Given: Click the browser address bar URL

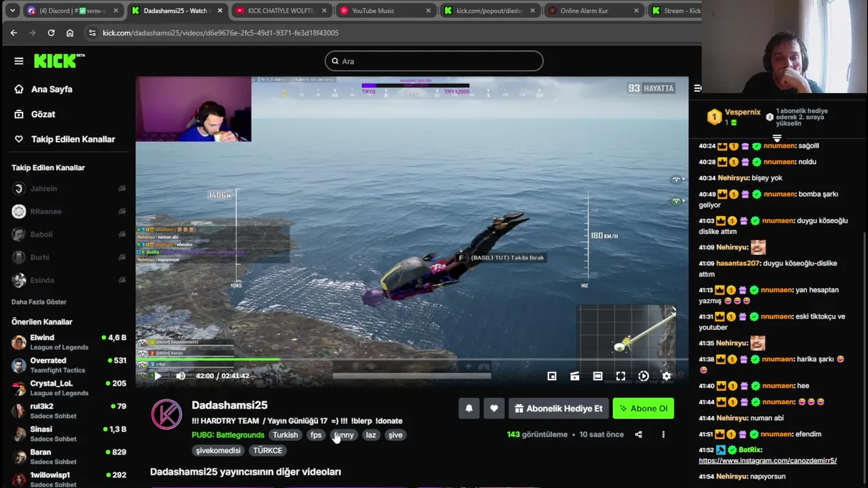Looking at the screenshot, I should click(x=220, y=33).
